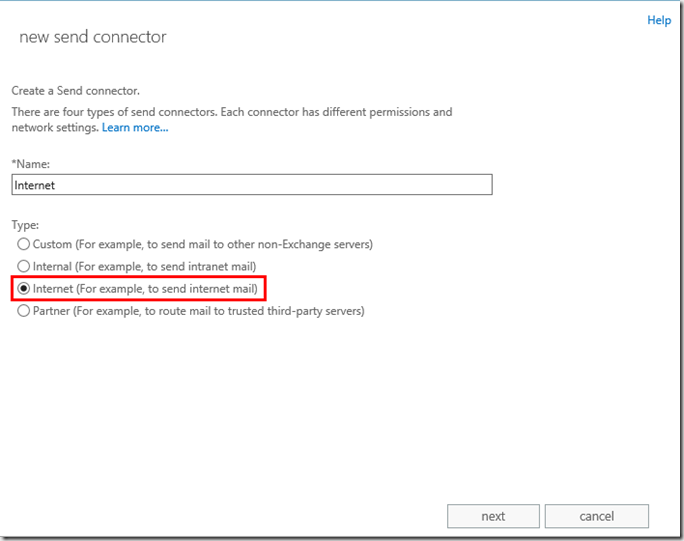Select the Custom type radio button
Screen dimensions: 684x541
[x=23, y=244]
